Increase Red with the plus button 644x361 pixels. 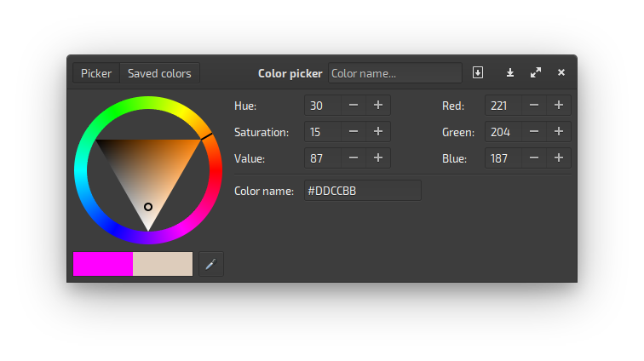[559, 106]
